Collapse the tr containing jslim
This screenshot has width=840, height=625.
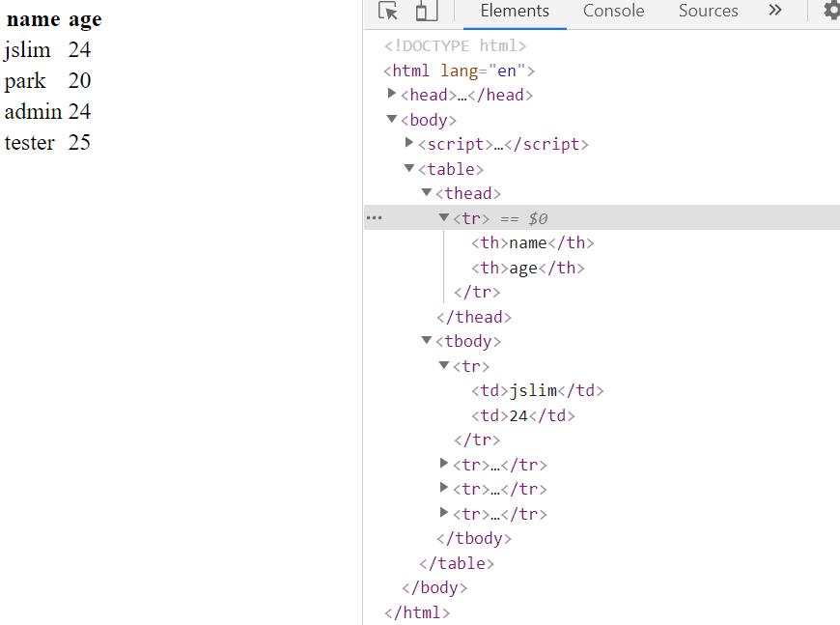pos(443,365)
